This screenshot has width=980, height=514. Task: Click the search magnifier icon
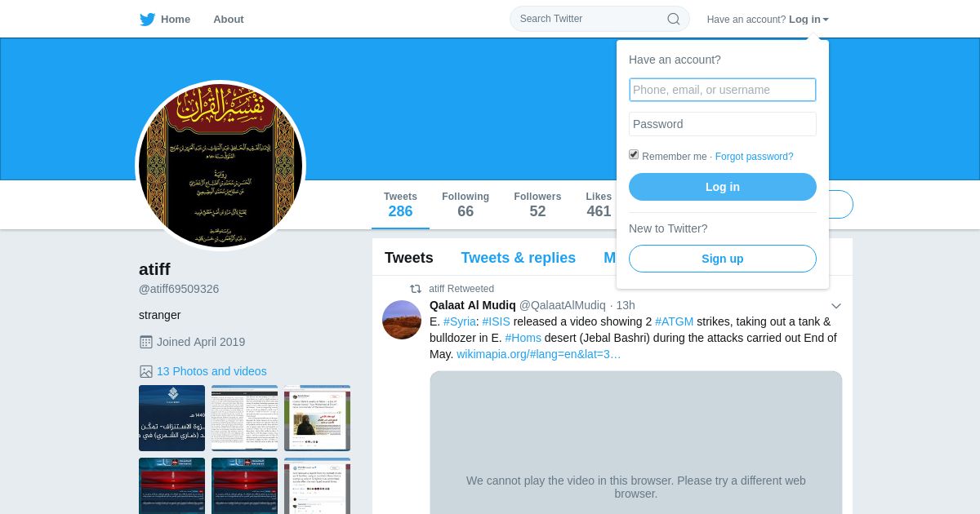673,19
